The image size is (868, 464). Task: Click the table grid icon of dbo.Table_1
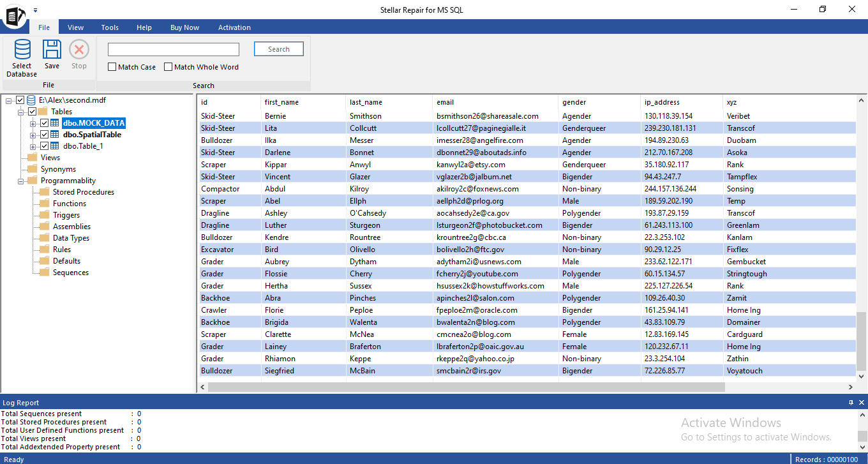(55, 146)
